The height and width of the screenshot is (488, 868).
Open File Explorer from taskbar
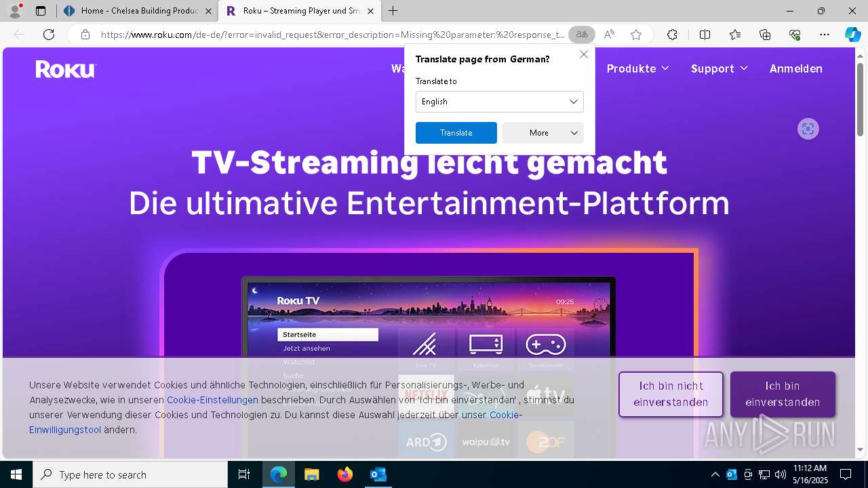[311, 474]
